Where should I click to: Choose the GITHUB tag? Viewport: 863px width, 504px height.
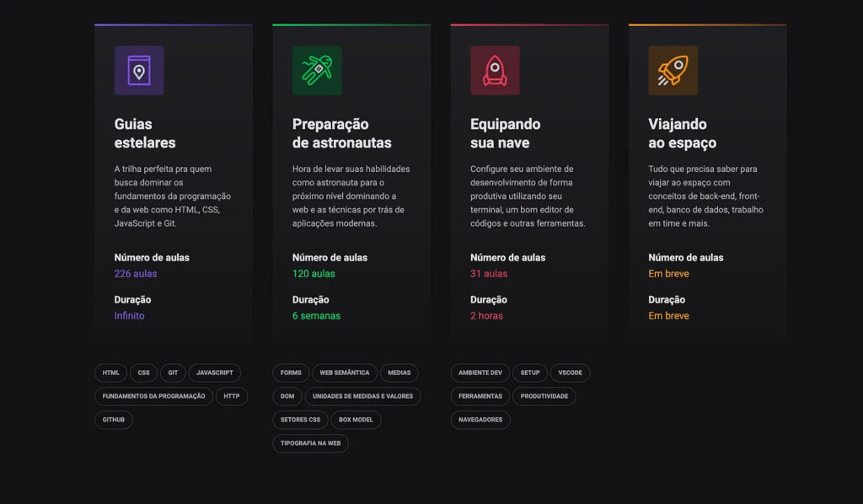[113, 420]
